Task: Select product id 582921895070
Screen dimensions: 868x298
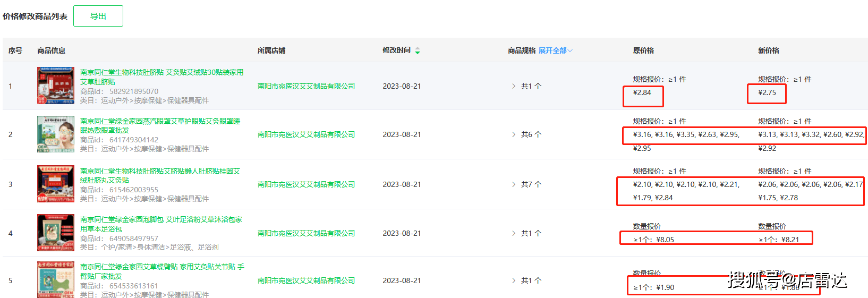Action: (134, 91)
